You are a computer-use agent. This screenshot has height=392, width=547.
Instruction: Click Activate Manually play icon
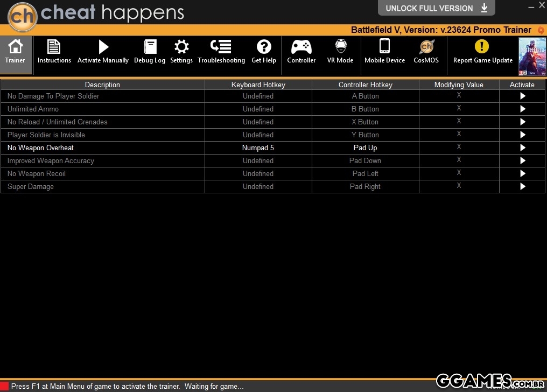coord(103,48)
